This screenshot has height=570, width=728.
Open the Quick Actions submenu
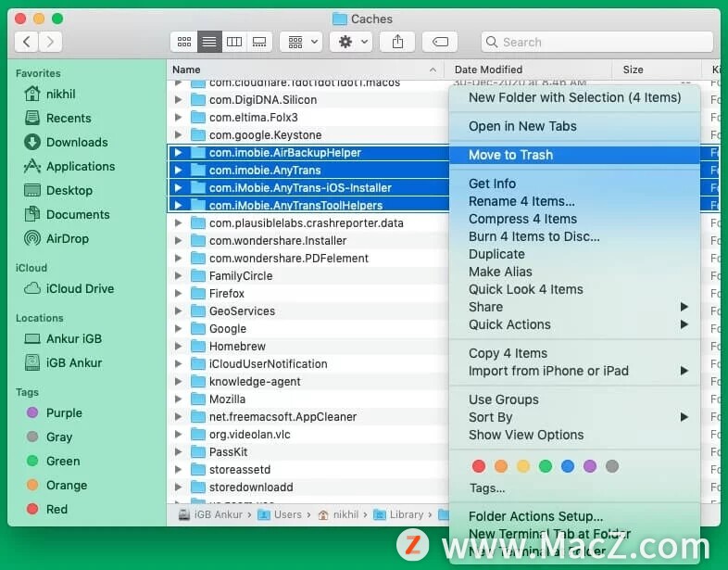(575, 324)
